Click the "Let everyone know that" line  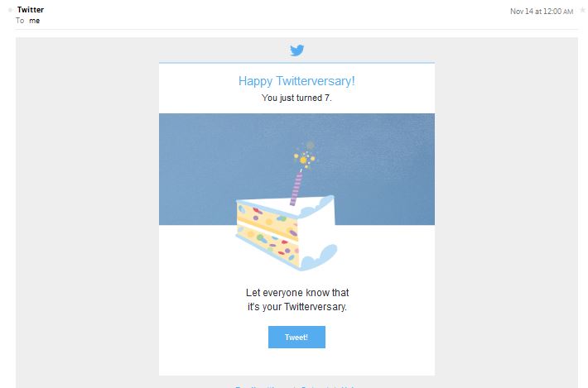pos(296,293)
